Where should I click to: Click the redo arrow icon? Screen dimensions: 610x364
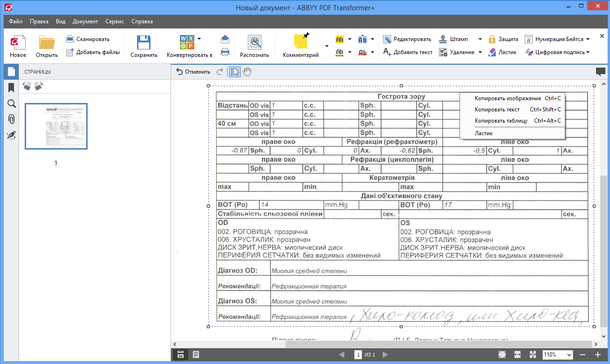(220, 72)
